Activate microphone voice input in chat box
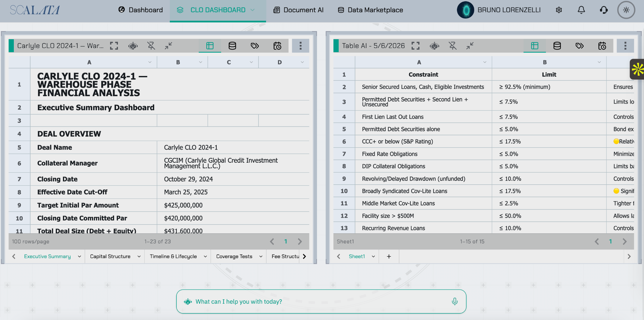The height and width of the screenshot is (320, 644). (455, 301)
